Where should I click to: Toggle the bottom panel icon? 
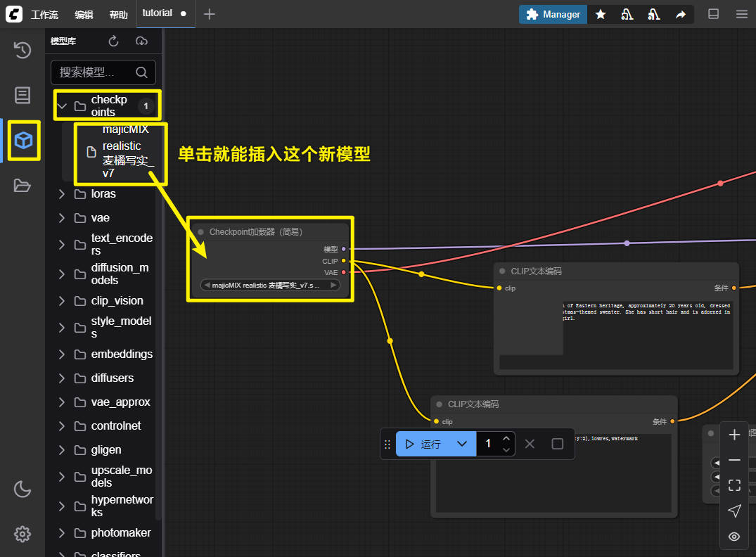tap(713, 14)
